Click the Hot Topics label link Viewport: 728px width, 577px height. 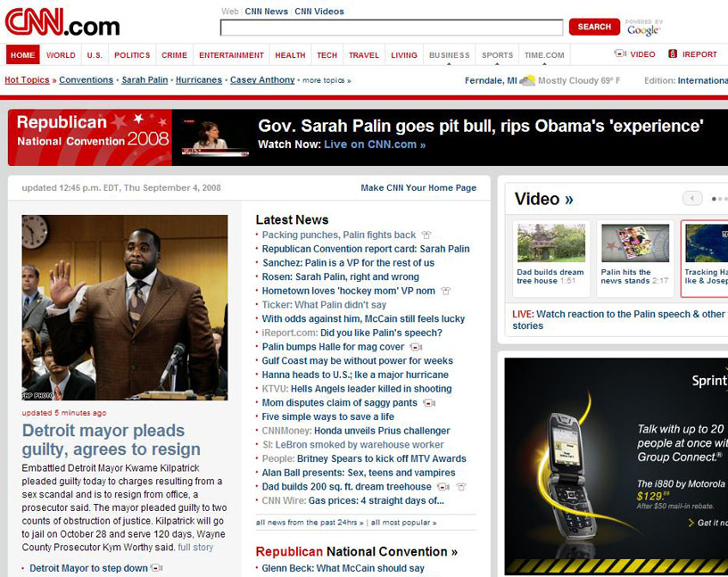tap(27, 80)
